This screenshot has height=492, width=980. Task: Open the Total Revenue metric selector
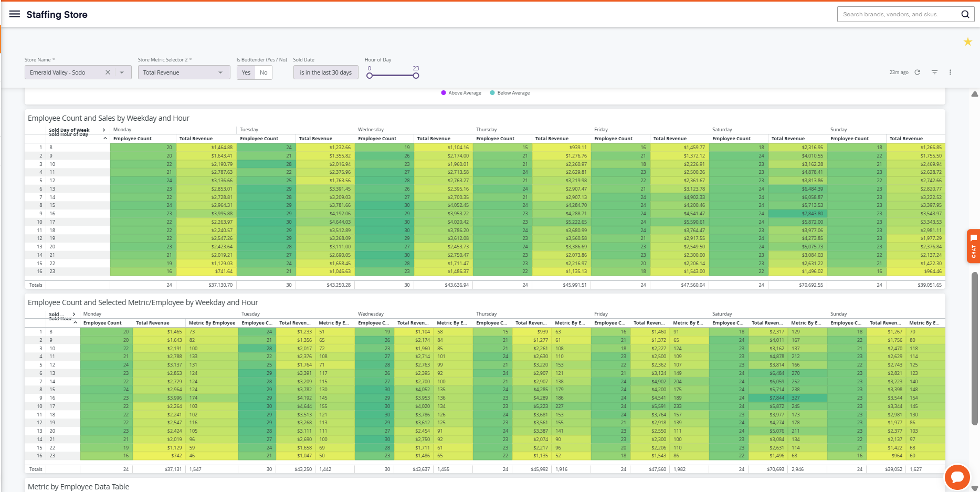tap(184, 72)
